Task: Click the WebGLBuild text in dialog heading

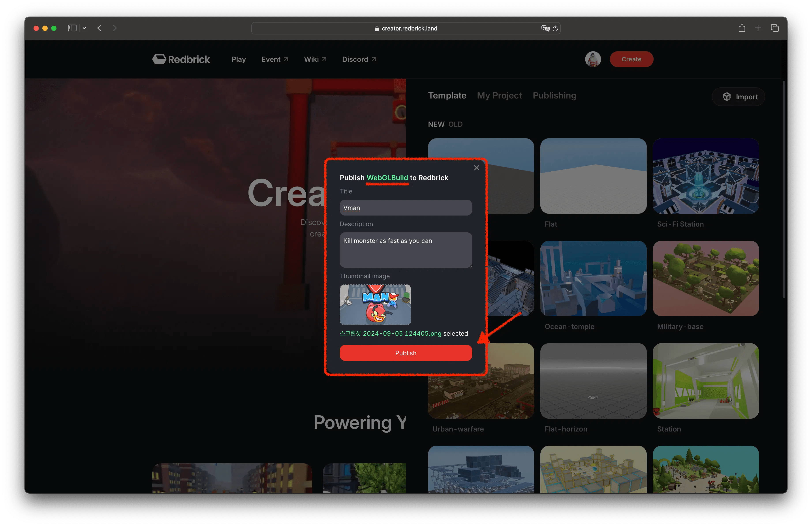Action: point(387,178)
